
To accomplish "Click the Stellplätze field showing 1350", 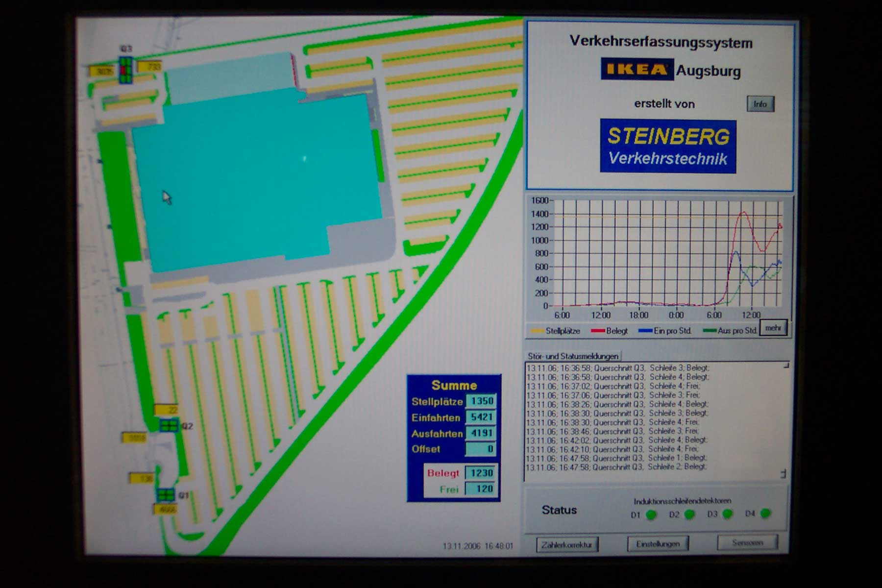I will [x=481, y=401].
